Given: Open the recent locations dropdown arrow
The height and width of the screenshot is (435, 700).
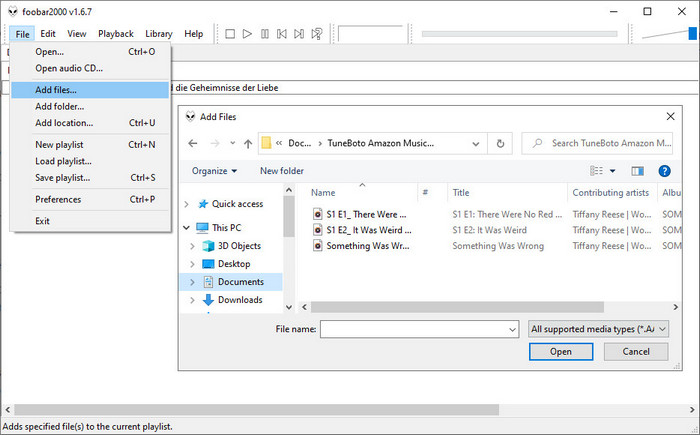Looking at the screenshot, I should pos(232,143).
